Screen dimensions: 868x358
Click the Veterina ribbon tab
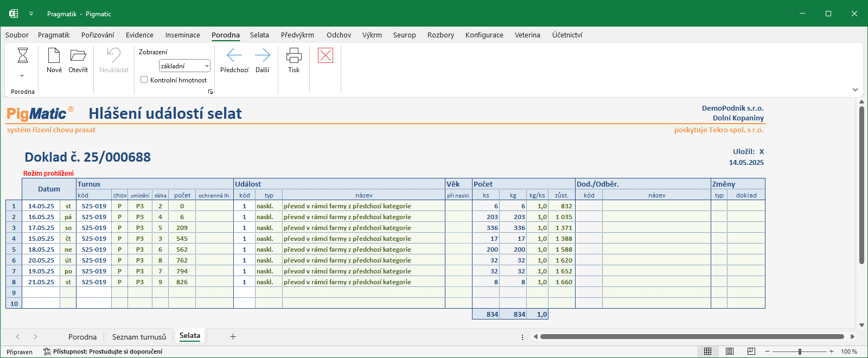[x=527, y=35]
